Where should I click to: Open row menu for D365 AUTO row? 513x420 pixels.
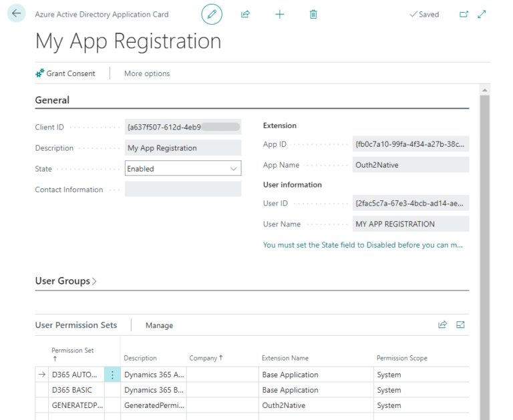(112, 375)
